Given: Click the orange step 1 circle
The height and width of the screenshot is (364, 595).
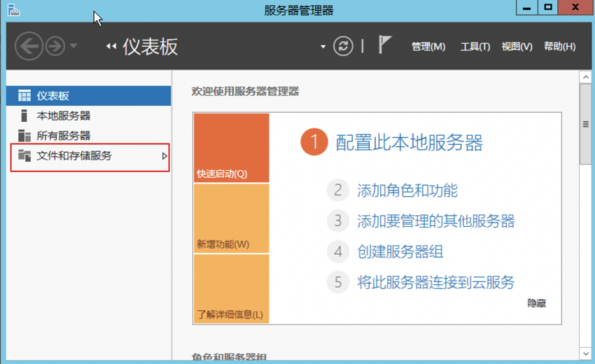Looking at the screenshot, I should [x=314, y=142].
